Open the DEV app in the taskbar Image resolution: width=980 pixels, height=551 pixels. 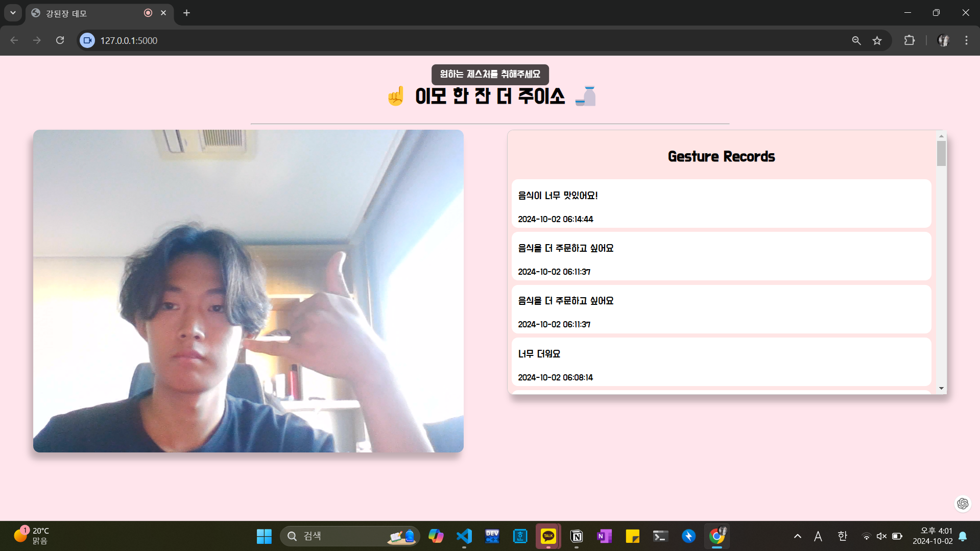tap(492, 536)
